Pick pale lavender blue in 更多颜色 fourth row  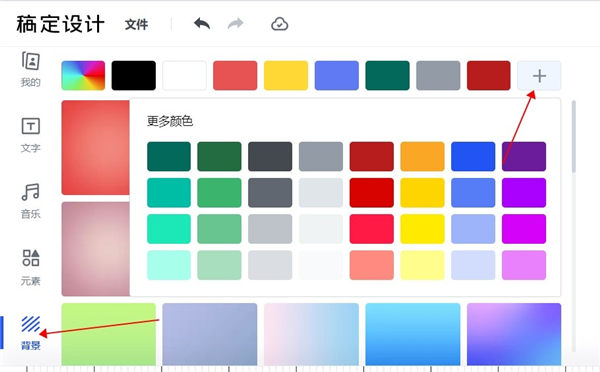473,265
